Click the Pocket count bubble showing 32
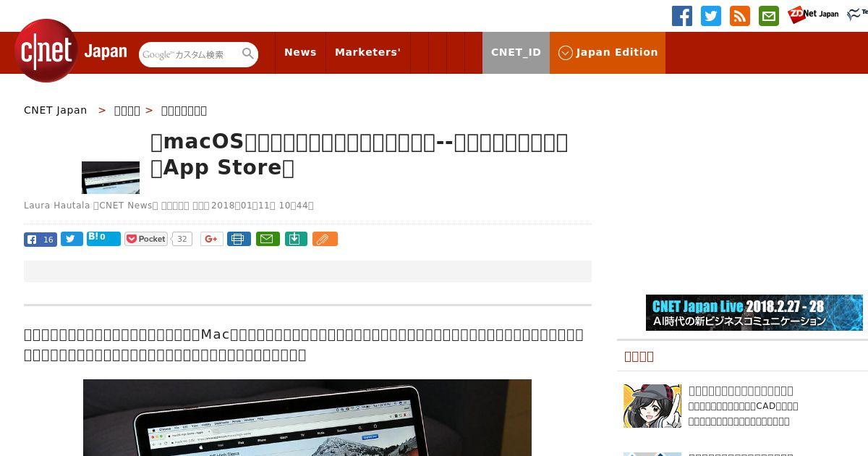Image resolution: width=868 pixels, height=456 pixels. click(x=182, y=239)
